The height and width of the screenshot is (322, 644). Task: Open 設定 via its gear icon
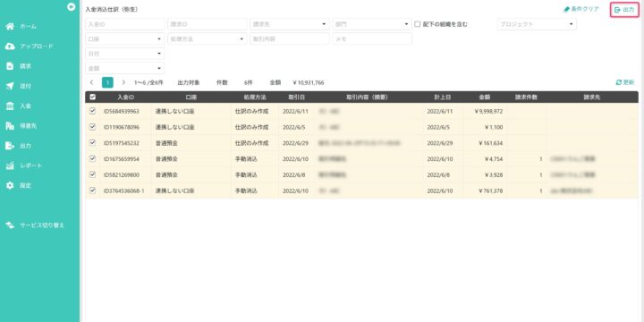pyautogui.click(x=10, y=186)
